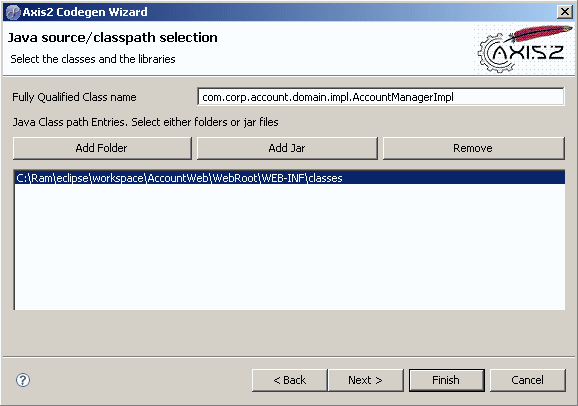
Task: Cancel the codegen wizard
Action: pyautogui.click(x=527, y=380)
